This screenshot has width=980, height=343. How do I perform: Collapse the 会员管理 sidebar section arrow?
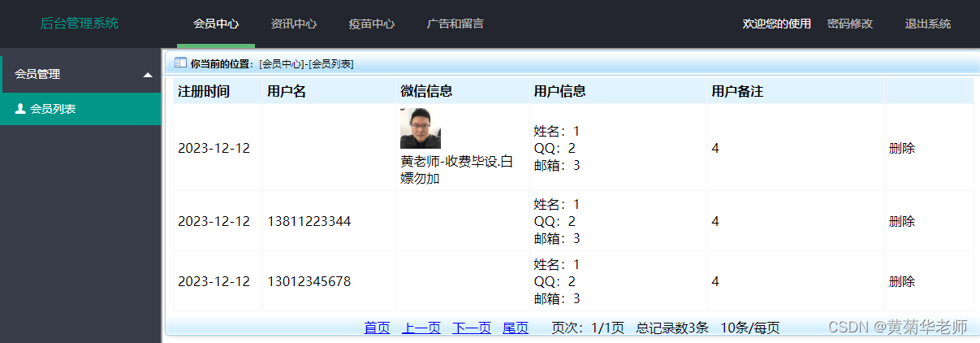click(147, 75)
